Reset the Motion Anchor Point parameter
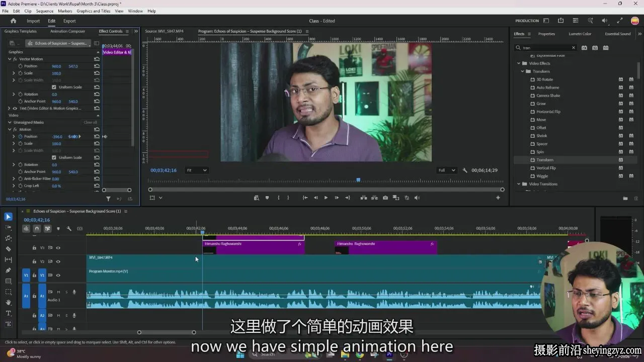The width and height of the screenshot is (644, 362). [97, 172]
